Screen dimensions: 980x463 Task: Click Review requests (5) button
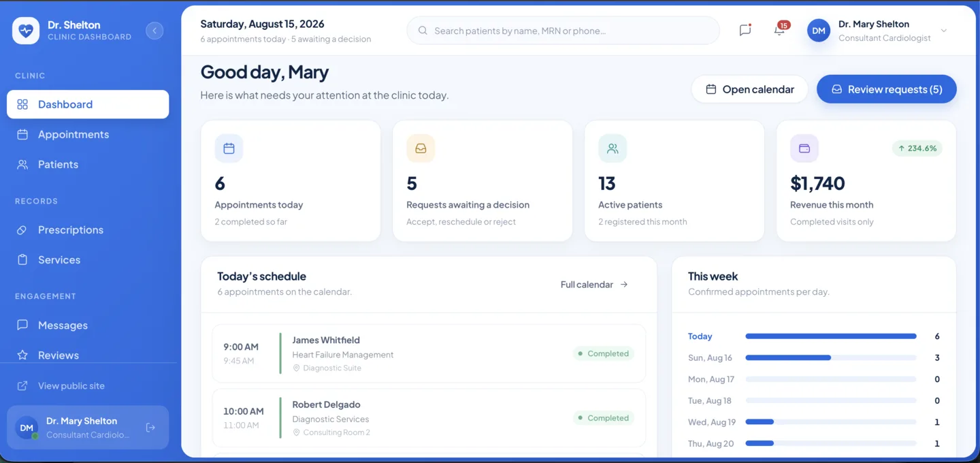point(887,89)
